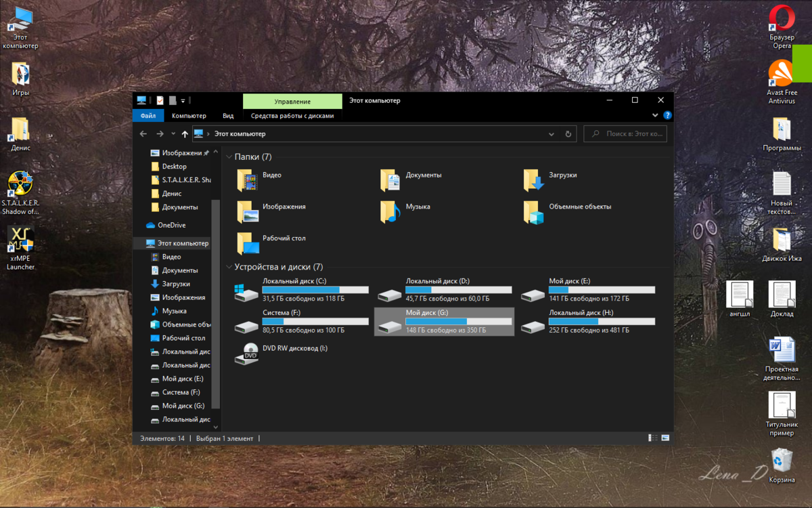Screen dimensions: 812x508
Task: Select the Проектная деятельность Word document on the desktop
Action: pyautogui.click(x=782, y=359)
